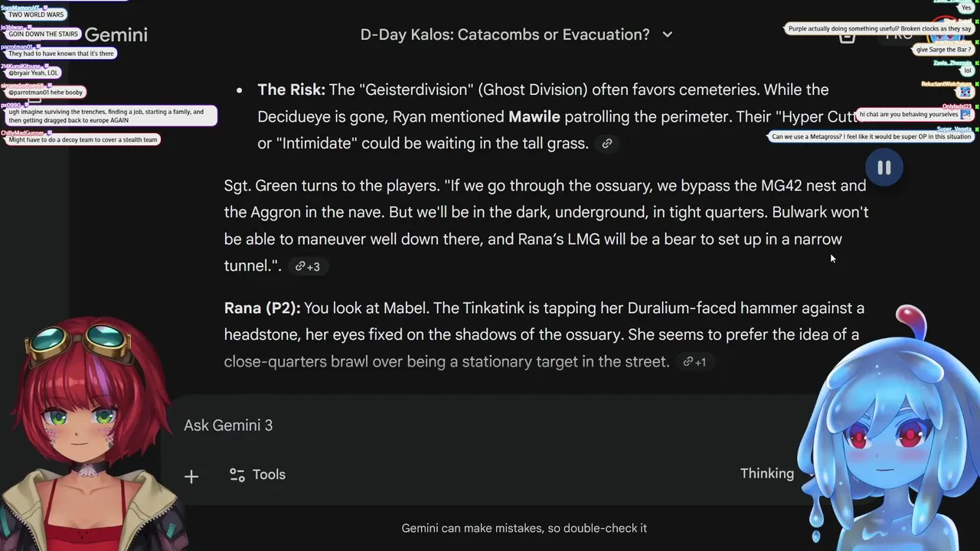Open the Tools menu

[258, 474]
